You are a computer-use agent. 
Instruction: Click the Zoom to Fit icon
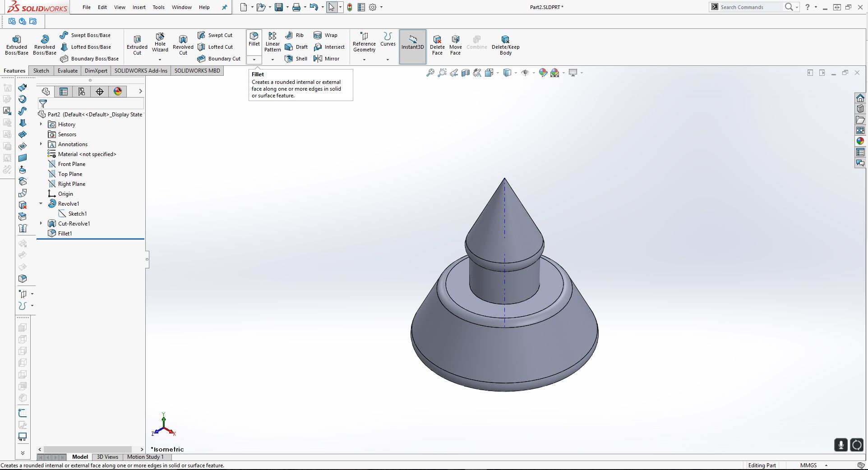pos(430,73)
